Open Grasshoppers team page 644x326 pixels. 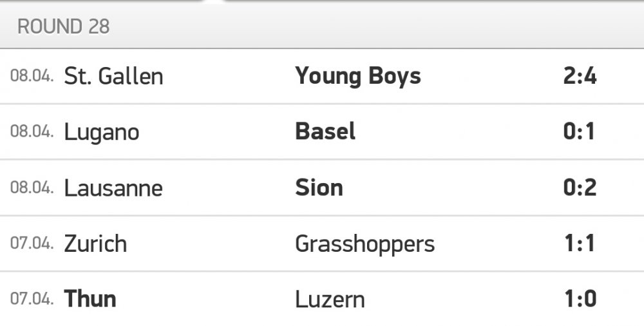(x=365, y=245)
